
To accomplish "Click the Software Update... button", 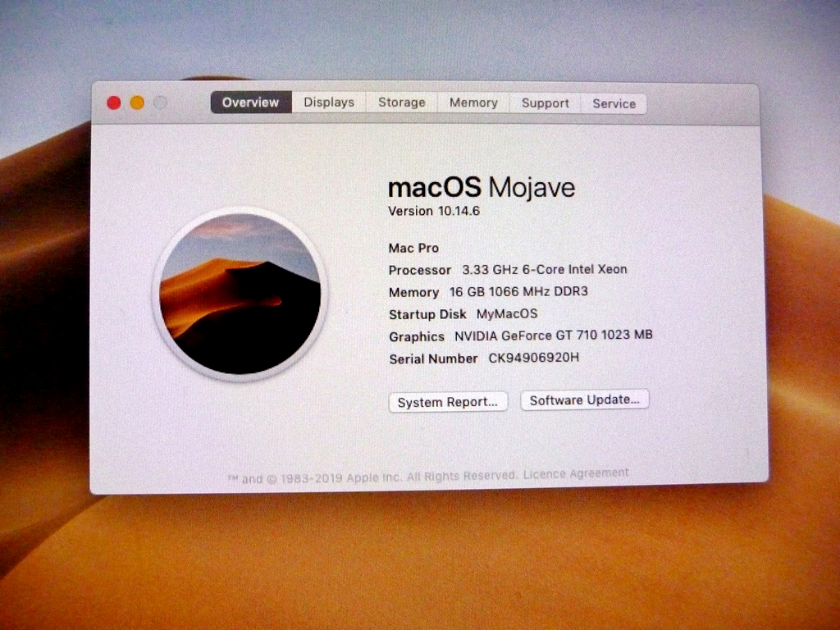I will point(584,400).
